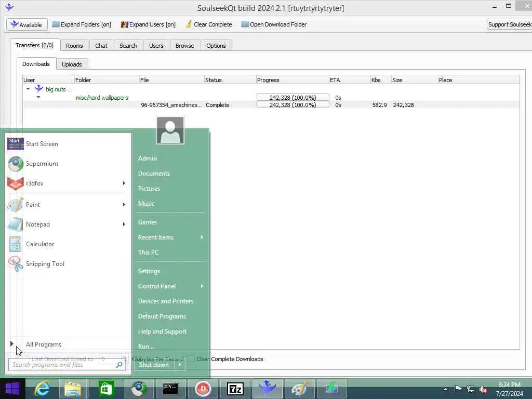
Task: Select the 96-967354_emachines file row
Action: [x=271, y=105]
